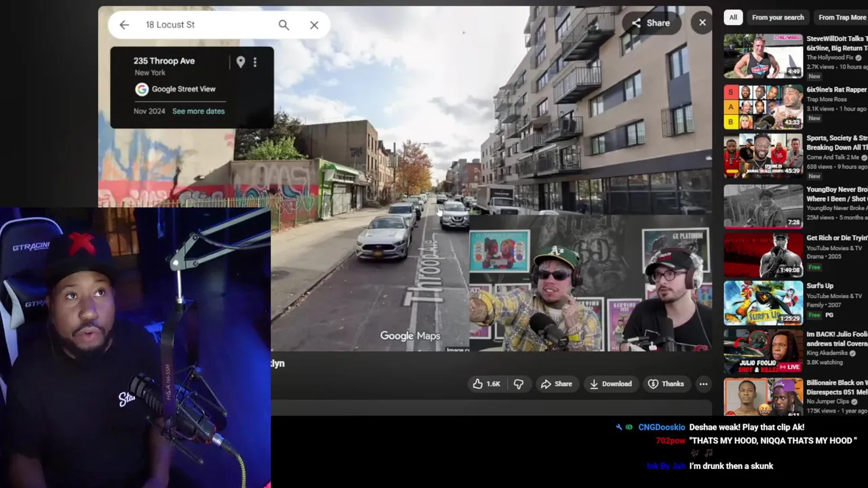
Task: Click the Im BACK! Julio Foolio title
Action: click(x=837, y=339)
